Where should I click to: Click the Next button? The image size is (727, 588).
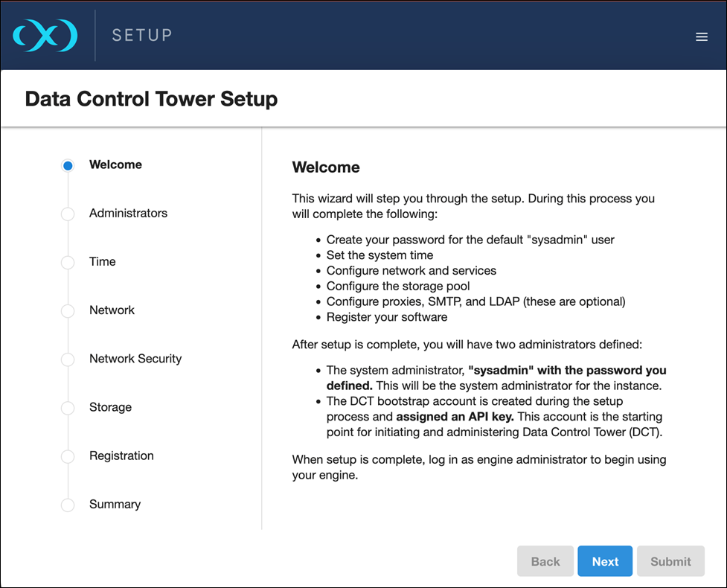point(605,561)
